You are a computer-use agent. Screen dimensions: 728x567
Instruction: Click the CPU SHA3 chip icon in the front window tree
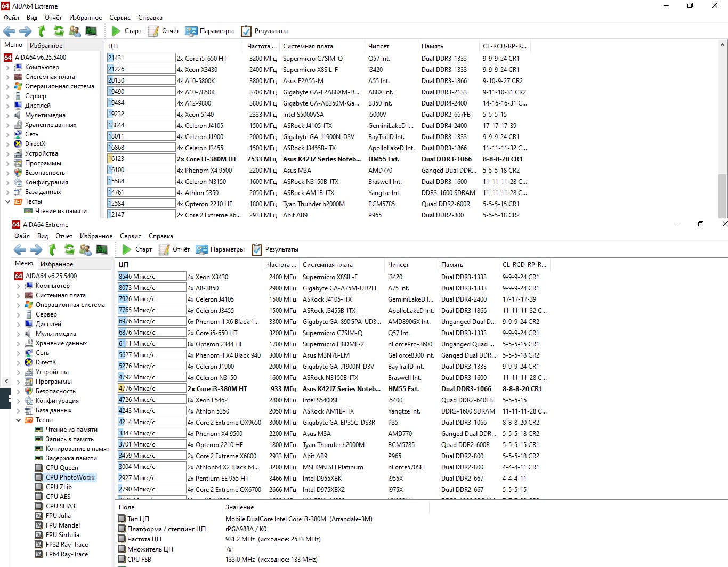pos(39,506)
